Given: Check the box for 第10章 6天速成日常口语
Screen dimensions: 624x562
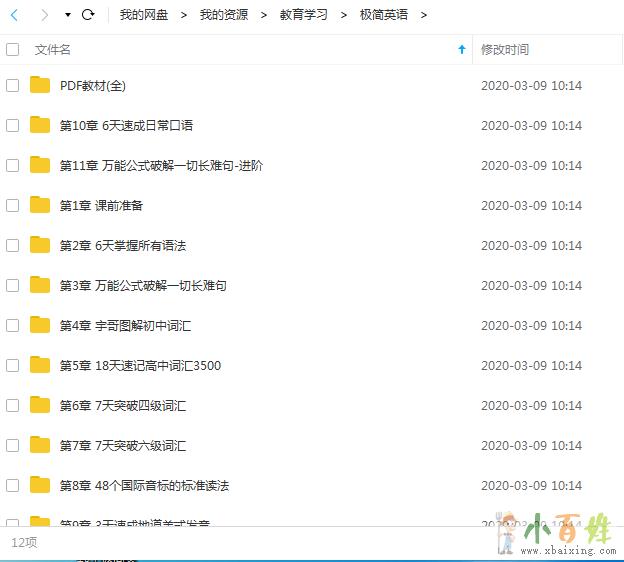Looking at the screenshot, I should point(13,125).
